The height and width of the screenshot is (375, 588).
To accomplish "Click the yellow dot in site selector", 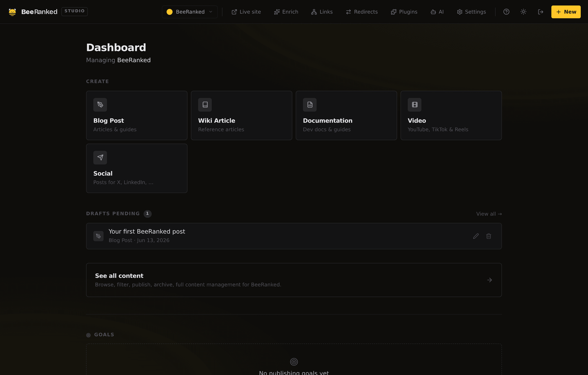I will tap(169, 12).
